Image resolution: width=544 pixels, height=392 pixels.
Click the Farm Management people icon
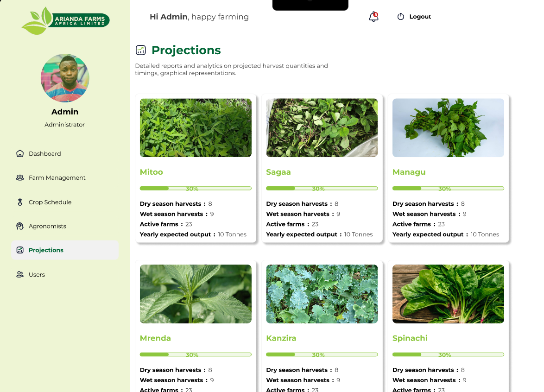(20, 178)
